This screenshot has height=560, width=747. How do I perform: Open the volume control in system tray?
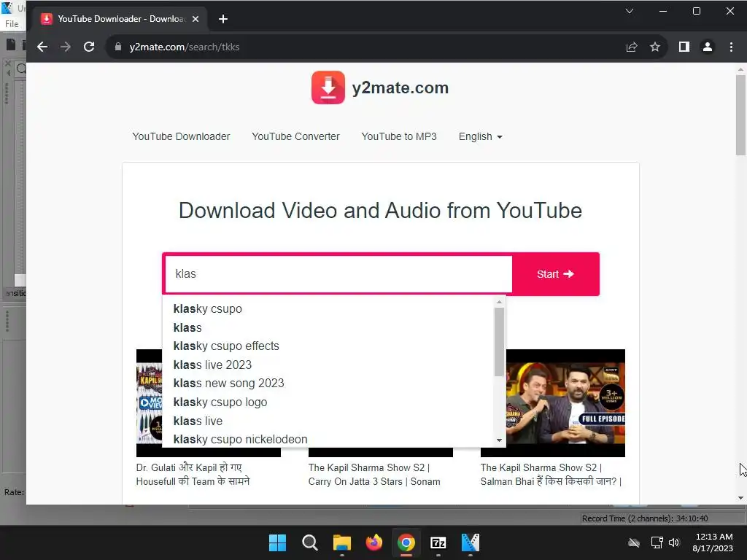pos(674,542)
